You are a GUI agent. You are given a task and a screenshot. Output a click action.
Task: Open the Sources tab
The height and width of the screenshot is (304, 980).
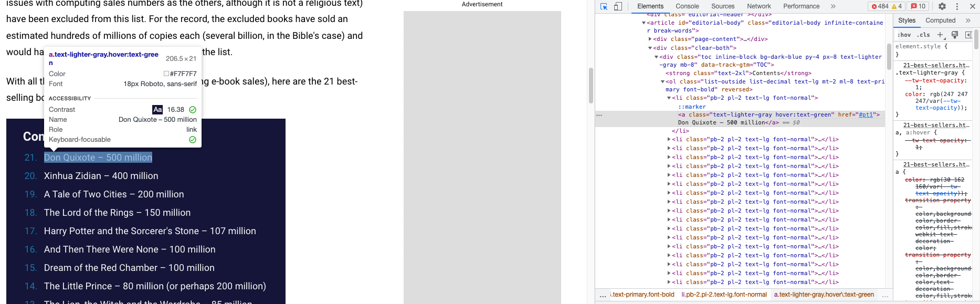(723, 6)
